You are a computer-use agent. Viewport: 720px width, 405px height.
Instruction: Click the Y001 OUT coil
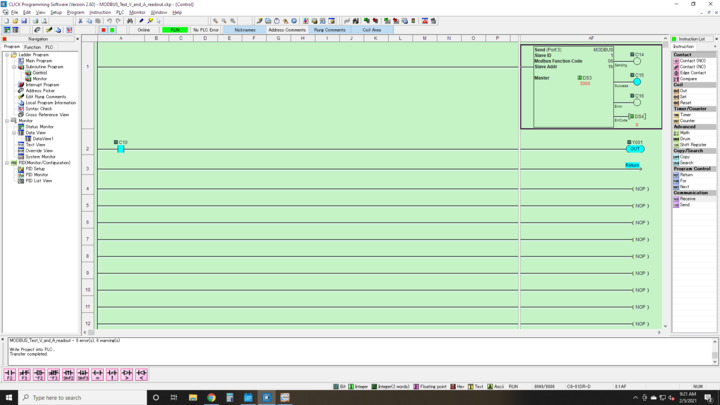(635, 149)
